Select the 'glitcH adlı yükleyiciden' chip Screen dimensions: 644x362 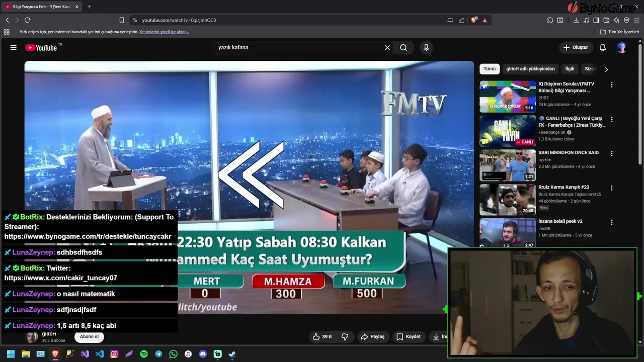point(530,69)
